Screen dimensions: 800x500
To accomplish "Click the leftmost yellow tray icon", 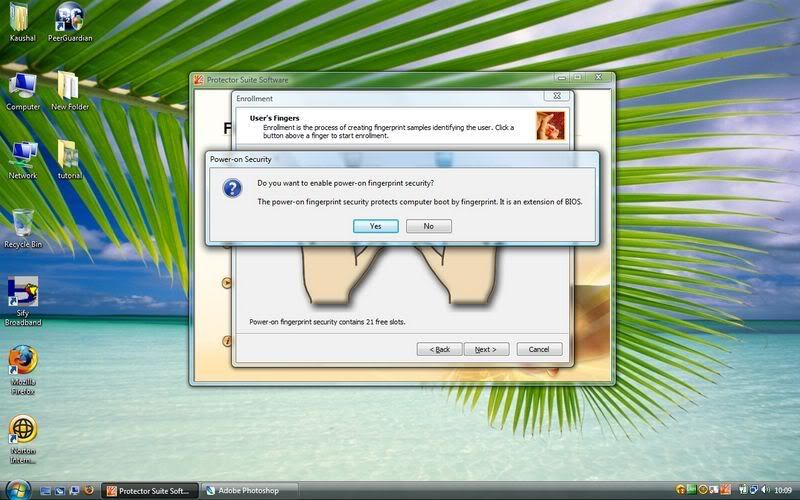I will (x=681, y=490).
